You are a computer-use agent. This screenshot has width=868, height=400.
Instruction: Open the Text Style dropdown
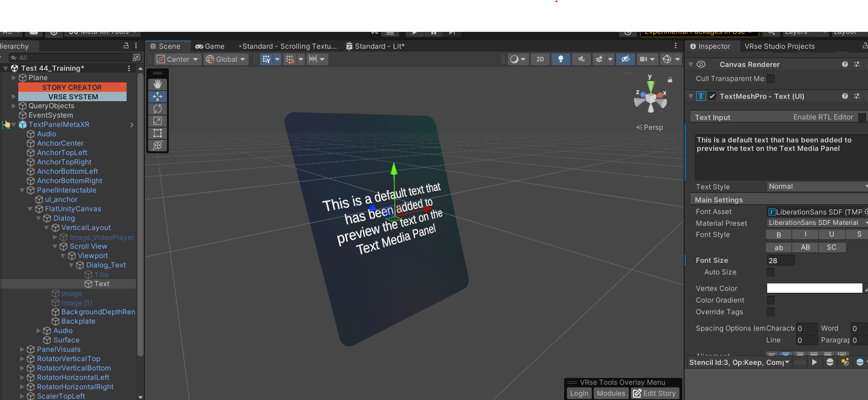point(817,186)
